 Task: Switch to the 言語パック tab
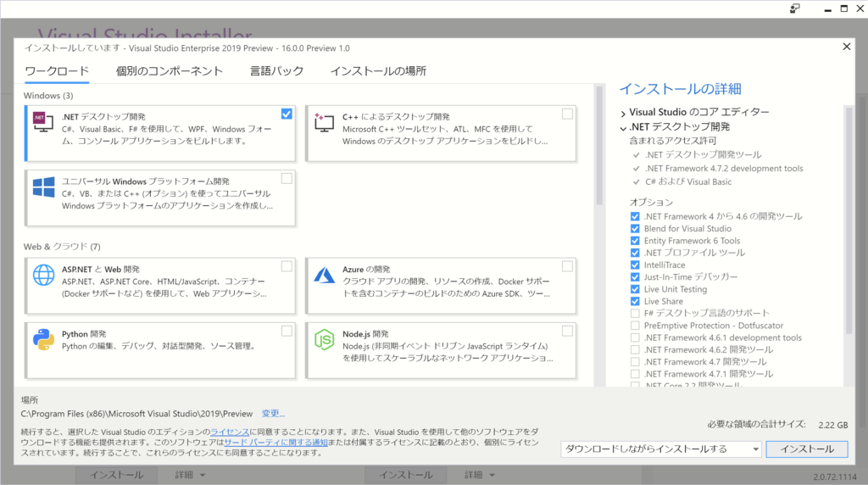277,71
